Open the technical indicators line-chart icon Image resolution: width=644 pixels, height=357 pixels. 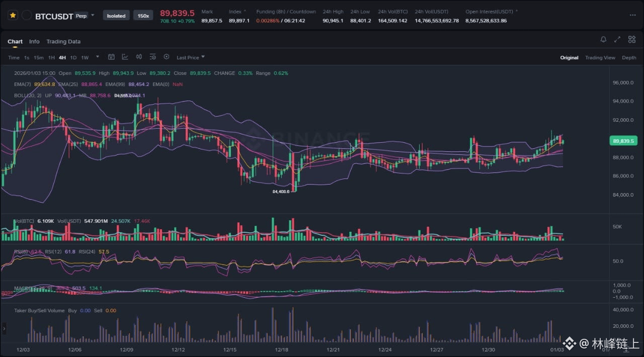click(x=125, y=57)
